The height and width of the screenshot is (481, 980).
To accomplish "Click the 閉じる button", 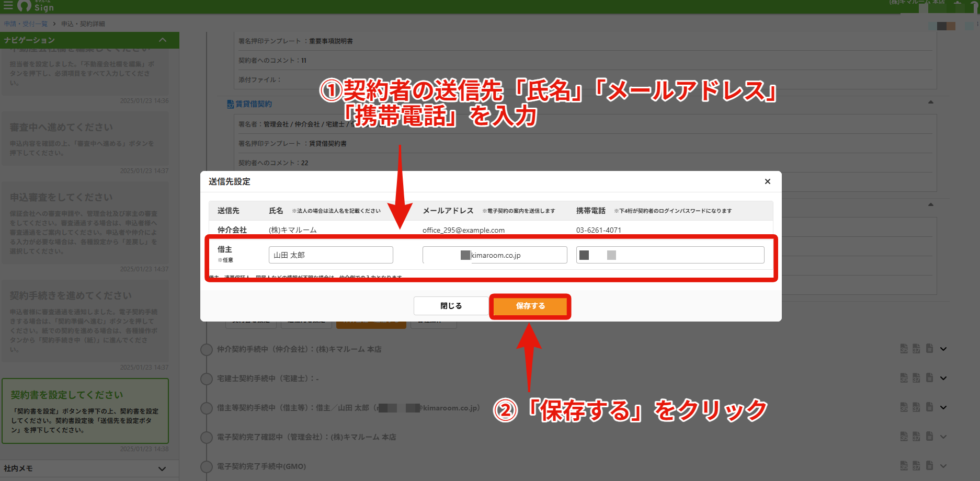I will 451,306.
